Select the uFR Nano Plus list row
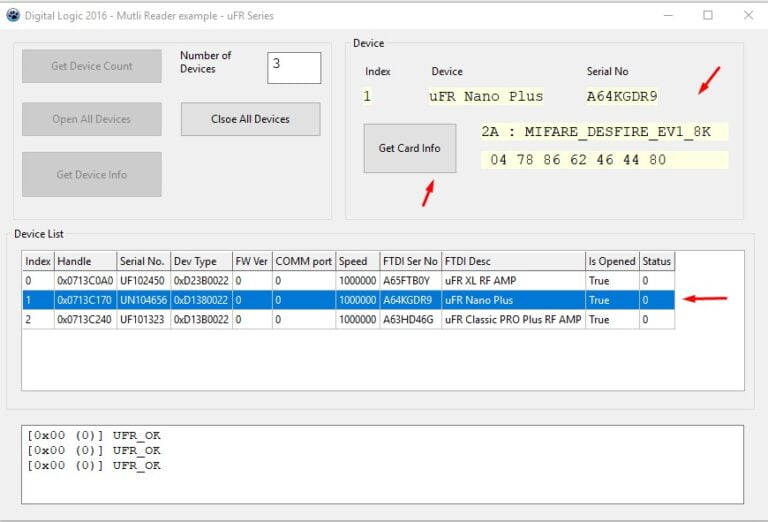768x522 pixels. 348,300
